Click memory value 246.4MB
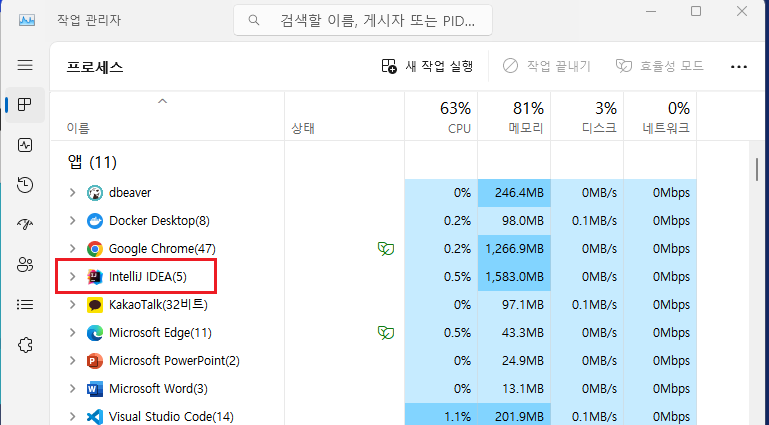The width and height of the screenshot is (769, 425). coord(514,193)
